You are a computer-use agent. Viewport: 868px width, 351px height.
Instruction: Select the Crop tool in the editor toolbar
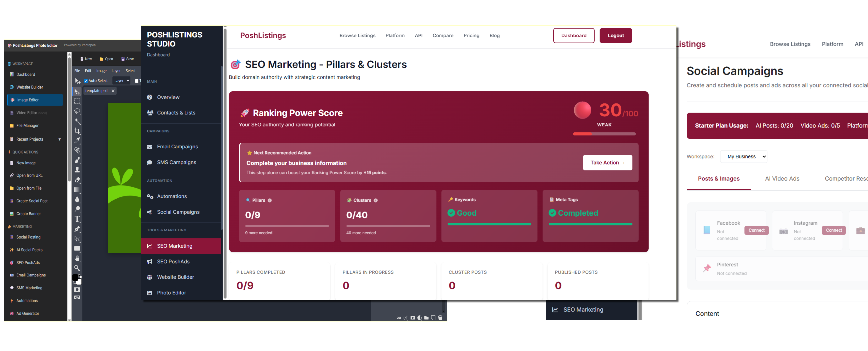77,131
